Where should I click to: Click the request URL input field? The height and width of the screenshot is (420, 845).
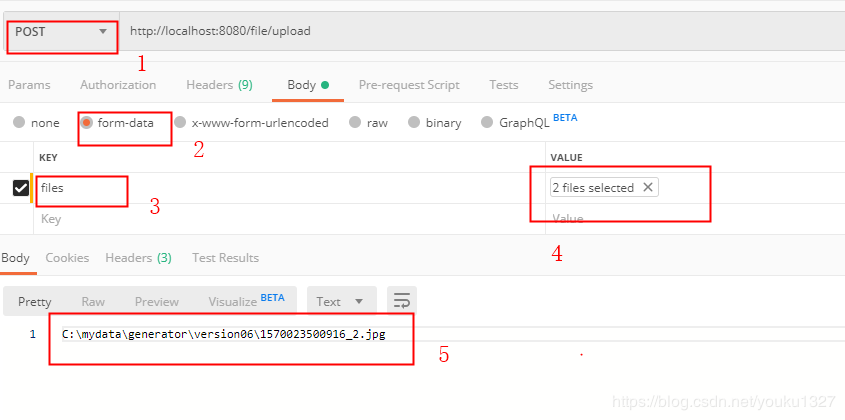coord(450,32)
